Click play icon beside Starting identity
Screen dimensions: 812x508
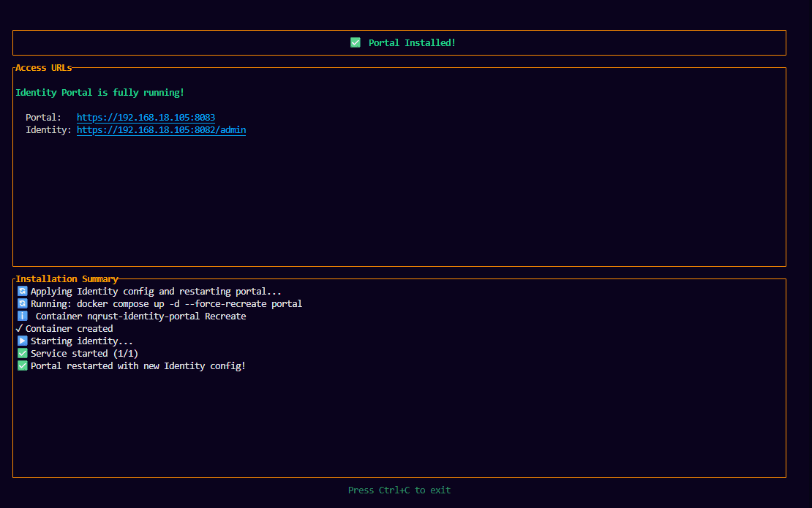coord(22,341)
